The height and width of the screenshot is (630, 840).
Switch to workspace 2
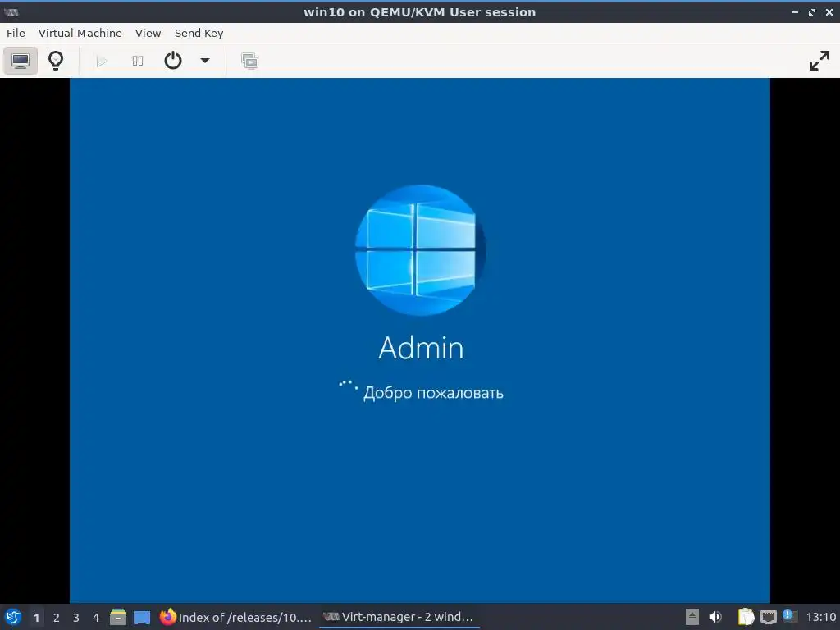(x=57, y=617)
